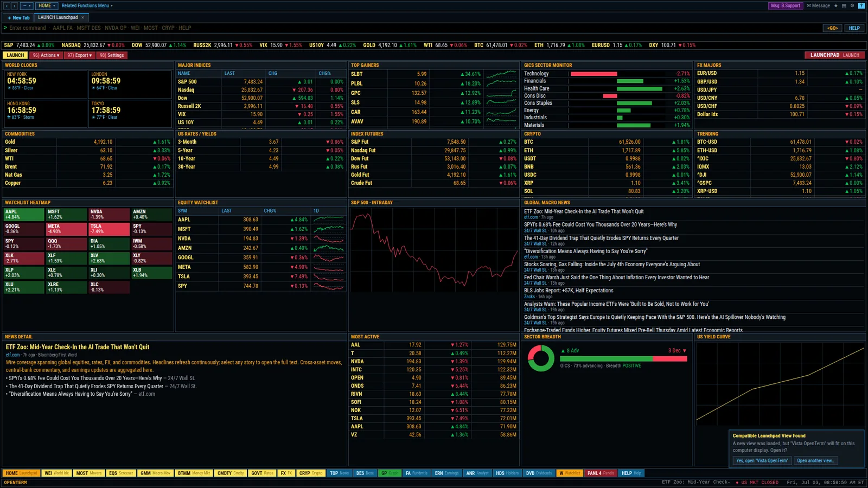868x488 pixels.
Task: Click the <GO> button
Action: click(833, 28)
